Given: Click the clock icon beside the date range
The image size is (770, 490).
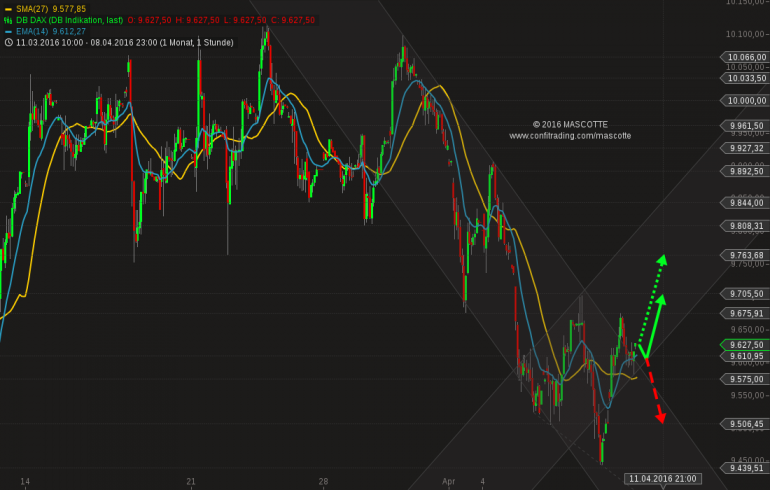Looking at the screenshot, I should [x=8, y=43].
